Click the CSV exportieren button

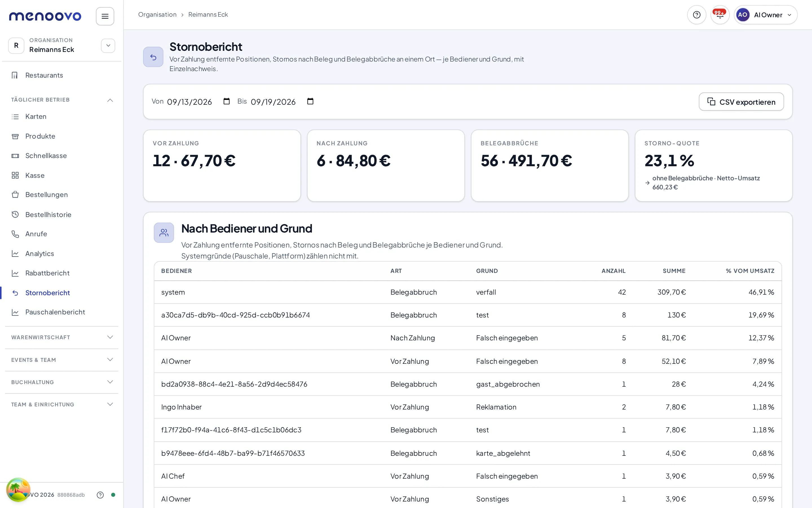point(741,102)
